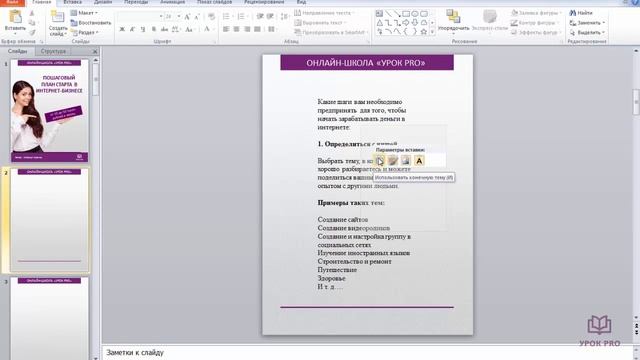The height and width of the screenshot is (360, 640).
Task: Open the numbered list options
Action: [242, 17]
